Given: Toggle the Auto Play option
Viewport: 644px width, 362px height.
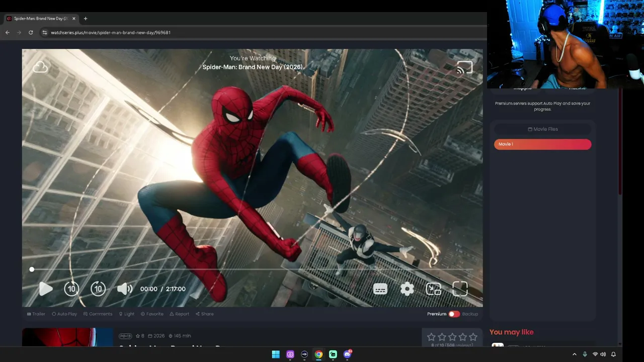Looking at the screenshot, I should pos(64,314).
